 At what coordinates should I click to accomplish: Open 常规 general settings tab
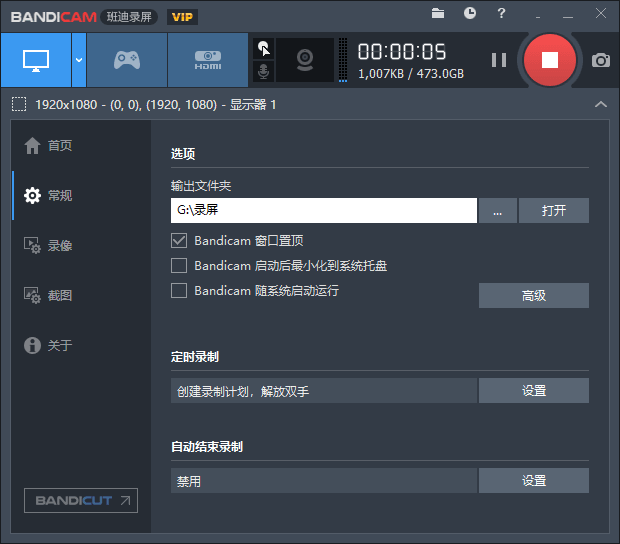[48, 195]
